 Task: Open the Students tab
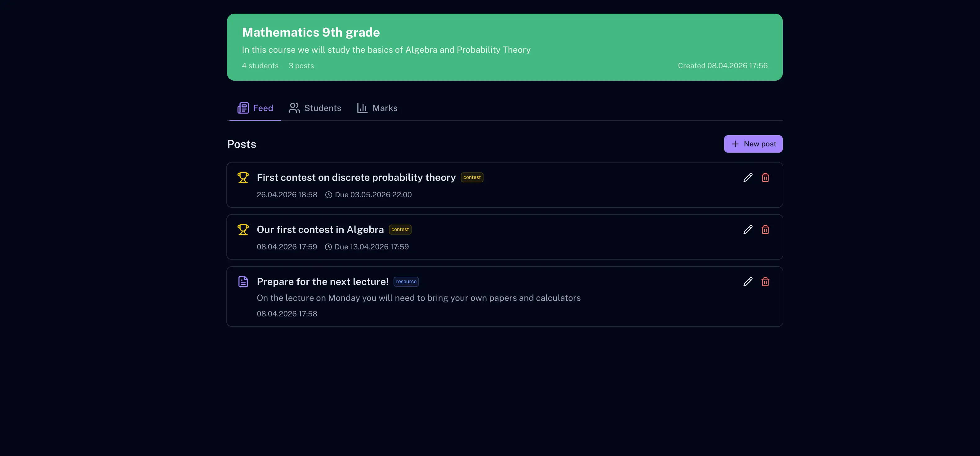pos(314,108)
